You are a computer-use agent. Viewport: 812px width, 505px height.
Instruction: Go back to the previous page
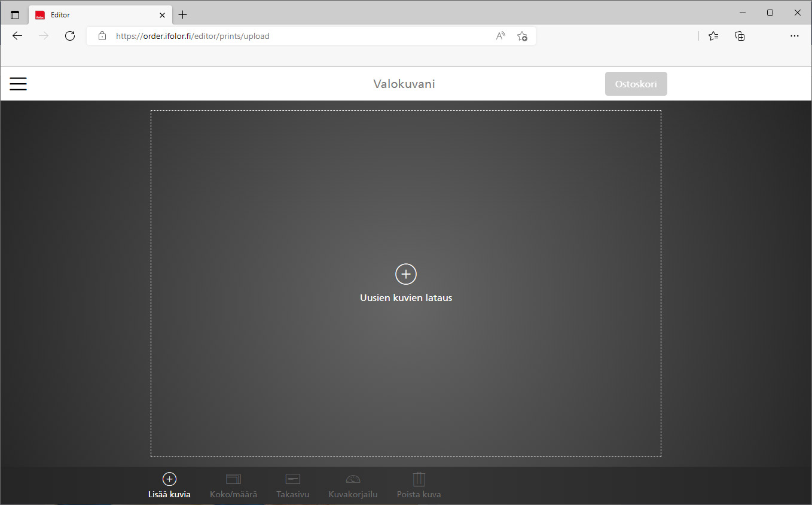click(x=17, y=36)
